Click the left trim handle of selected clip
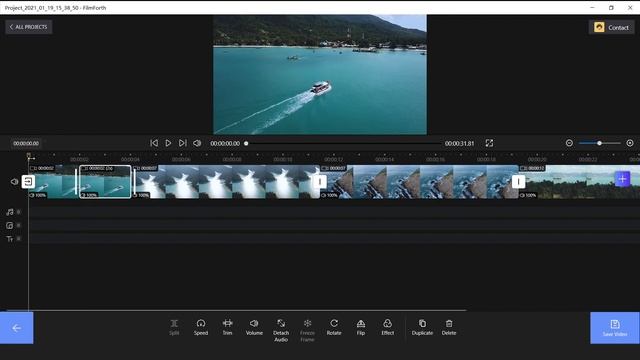The width and height of the screenshot is (640, 360). [76, 182]
